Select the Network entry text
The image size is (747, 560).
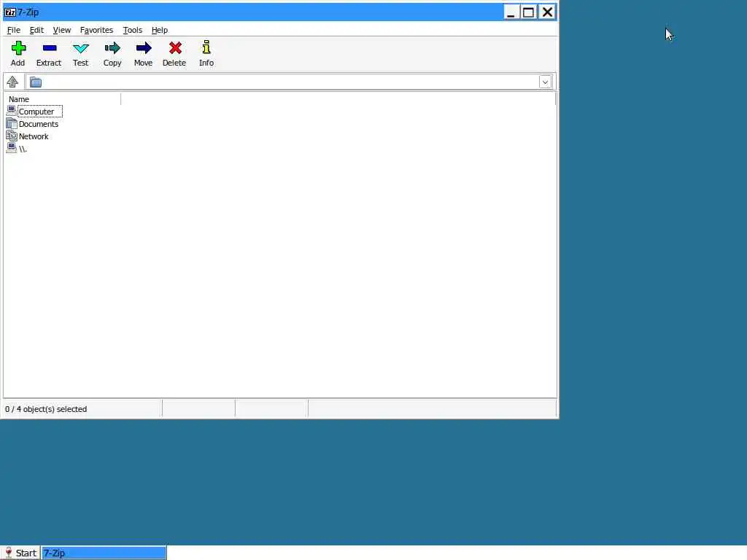(34, 136)
